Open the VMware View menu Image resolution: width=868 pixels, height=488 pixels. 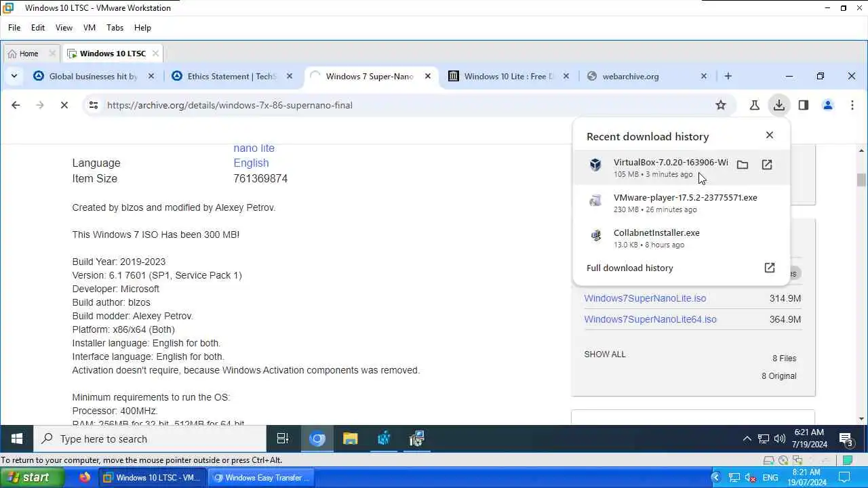pos(64,28)
